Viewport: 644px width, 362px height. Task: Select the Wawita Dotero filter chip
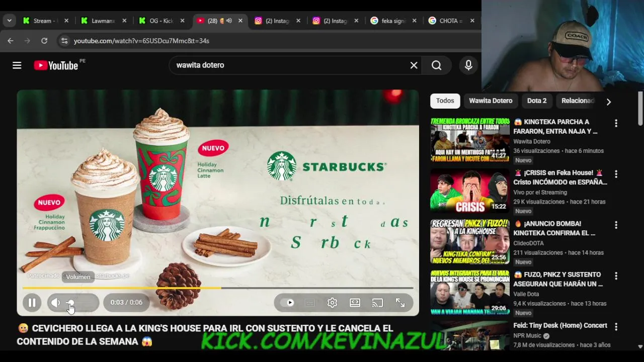(x=491, y=101)
